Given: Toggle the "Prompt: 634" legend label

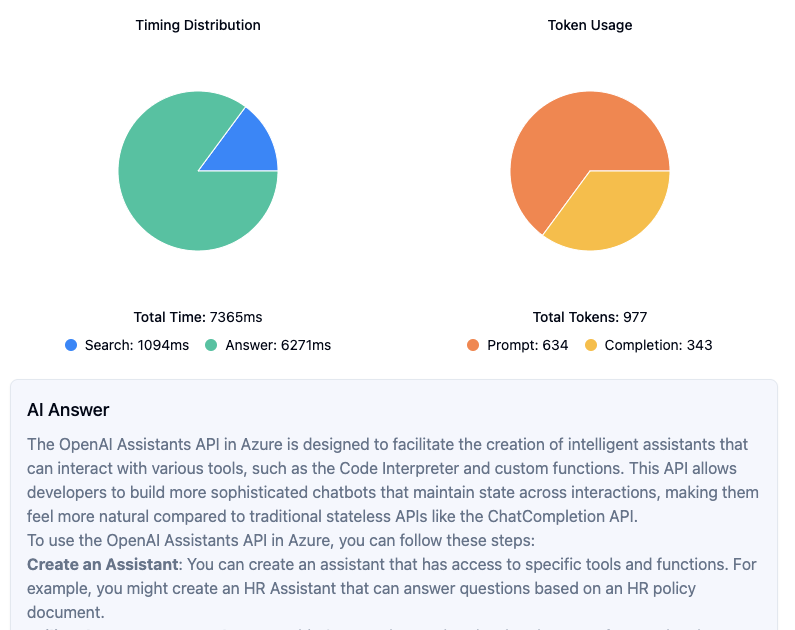Looking at the screenshot, I should click(527, 345).
